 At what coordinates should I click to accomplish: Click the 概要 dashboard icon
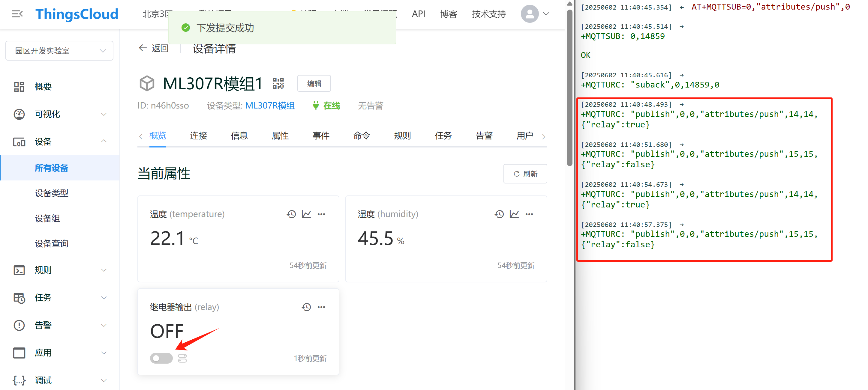(19, 87)
